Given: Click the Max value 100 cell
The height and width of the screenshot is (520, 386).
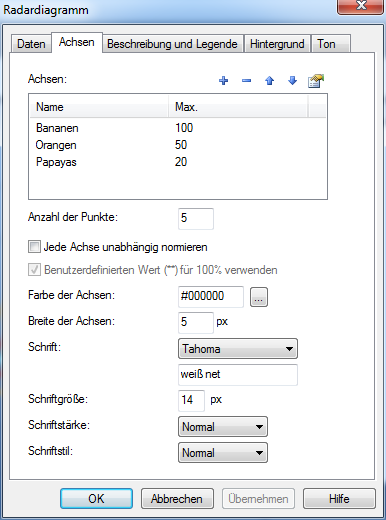Looking at the screenshot, I should coord(184,128).
